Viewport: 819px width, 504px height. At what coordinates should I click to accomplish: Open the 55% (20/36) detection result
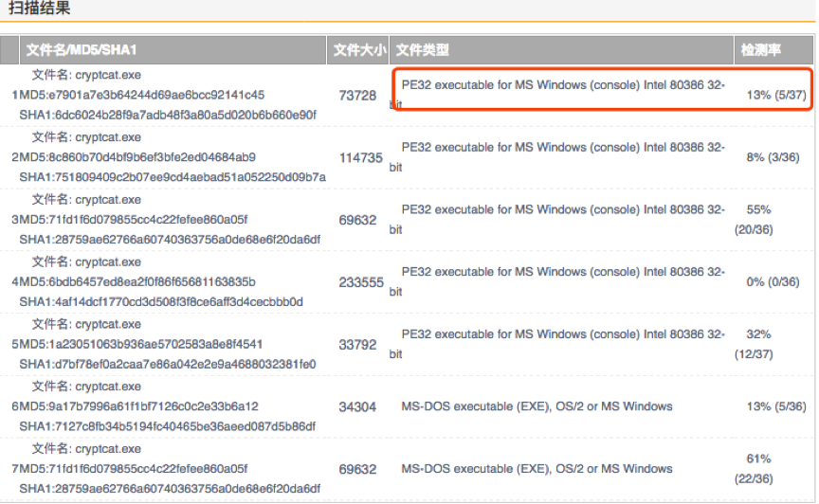coord(755,220)
